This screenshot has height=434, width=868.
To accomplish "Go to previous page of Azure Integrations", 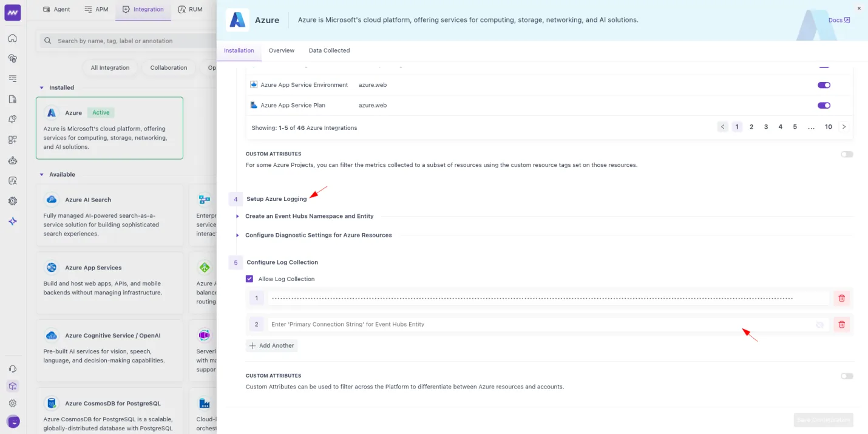I will click(722, 127).
